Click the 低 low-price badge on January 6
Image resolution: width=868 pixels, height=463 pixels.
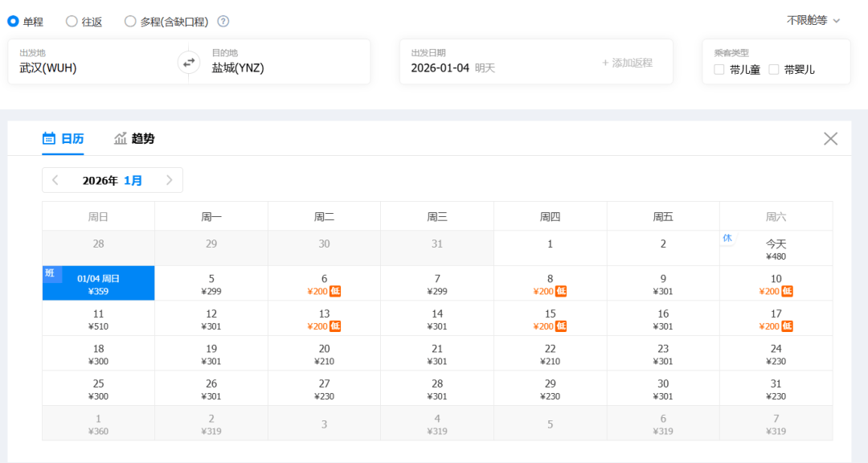(335, 291)
